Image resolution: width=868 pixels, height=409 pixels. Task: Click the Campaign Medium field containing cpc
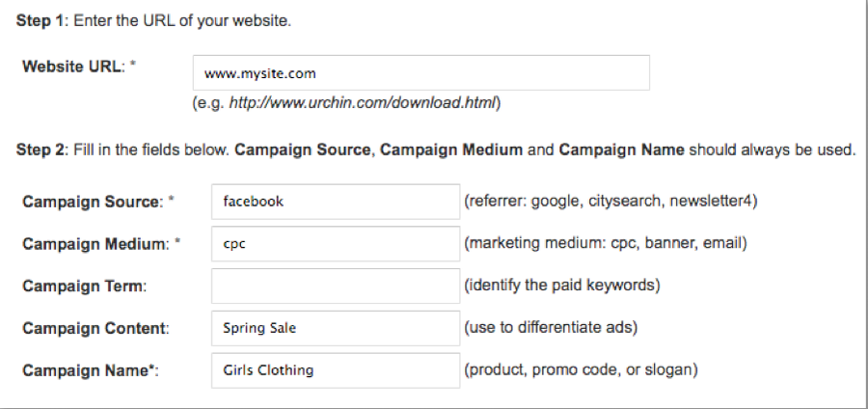pyautogui.click(x=335, y=244)
